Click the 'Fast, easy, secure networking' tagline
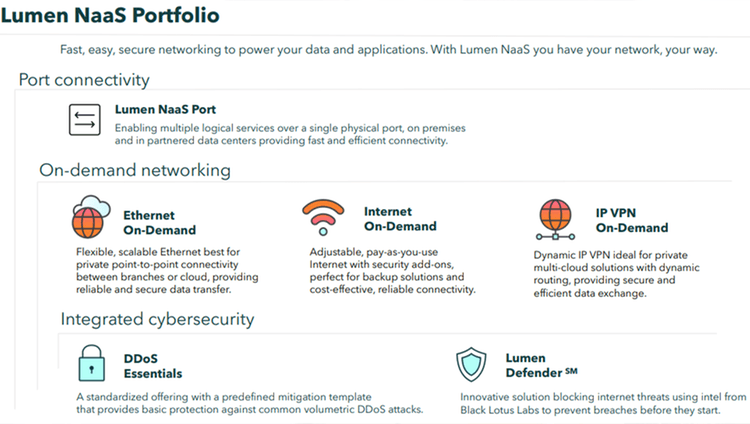Viewport: 750px width, 424px height. coord(388,50)
